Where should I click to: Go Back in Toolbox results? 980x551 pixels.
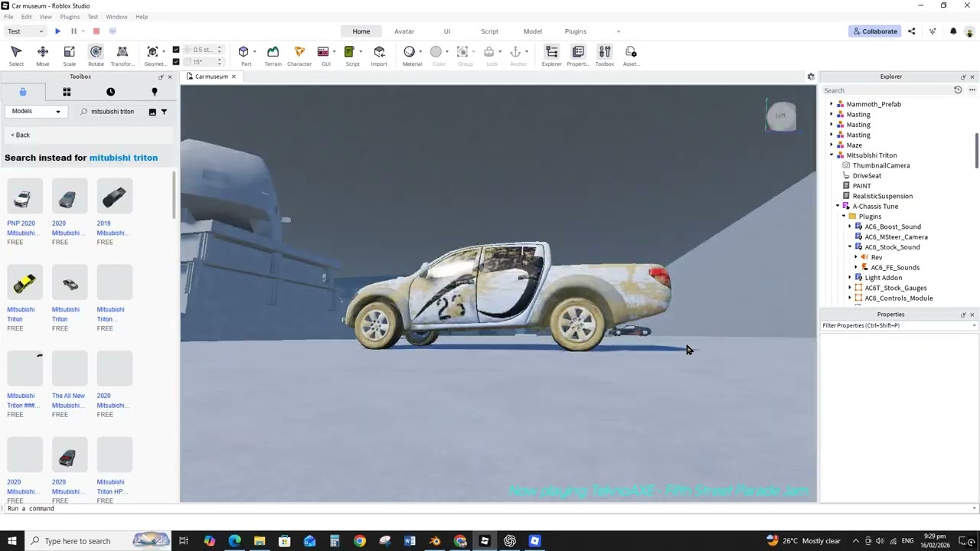tap(21, 135)
